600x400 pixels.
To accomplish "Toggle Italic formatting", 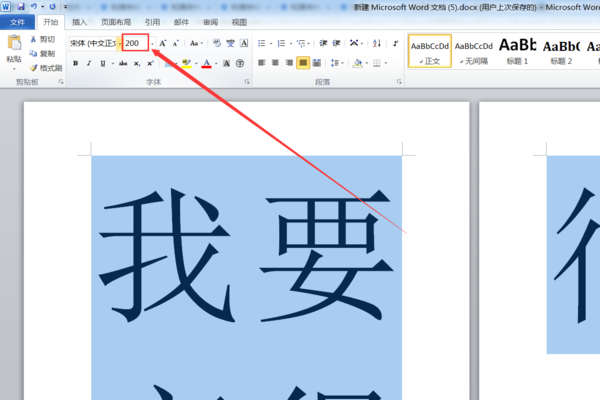I will click(89, 63).
